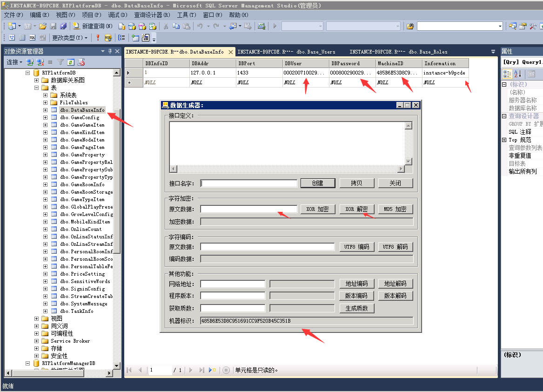Click Disconnect icon in Object Explorer
Image resolution: width=543 pixels, height=392 pixels.
click(x=40, y=62)
